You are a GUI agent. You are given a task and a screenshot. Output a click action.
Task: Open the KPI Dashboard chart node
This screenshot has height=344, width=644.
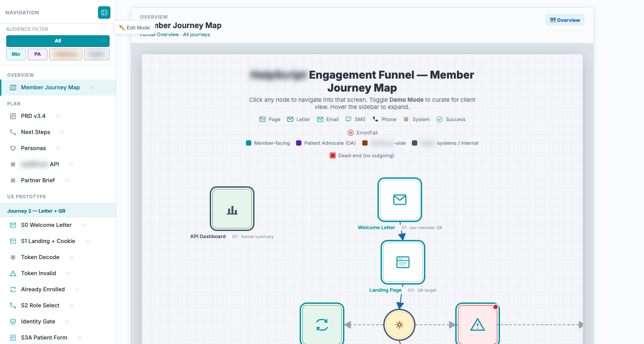click(x=232, y=209)
